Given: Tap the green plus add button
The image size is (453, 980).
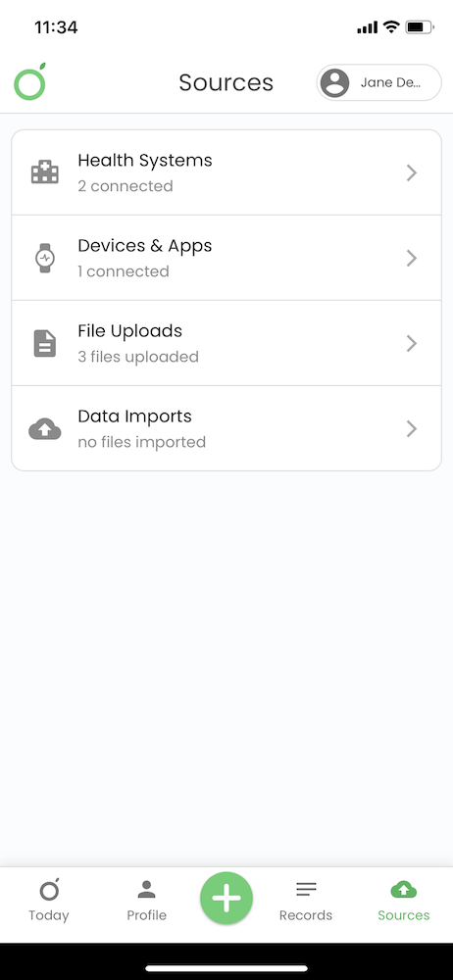Looking at the screenshot, I should tap(226, 898).
